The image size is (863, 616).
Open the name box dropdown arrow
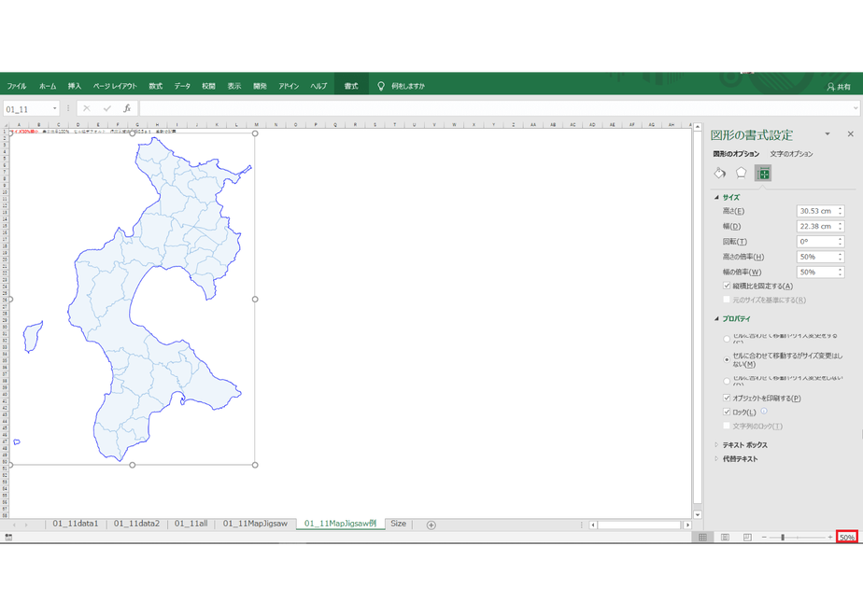click(x=54, y=108)
